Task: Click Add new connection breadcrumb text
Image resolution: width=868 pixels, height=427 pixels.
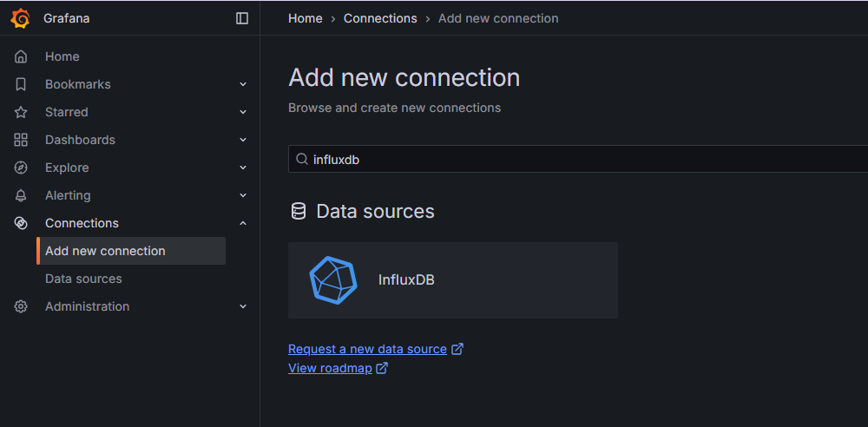Action: coord(498,18)
